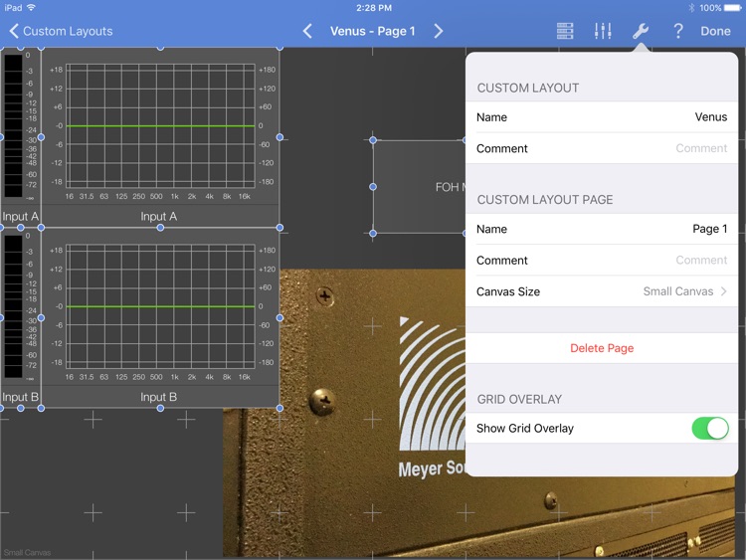Tap Done to finish editing
Viewport: 746px width, 560px height.
[715, 31]
